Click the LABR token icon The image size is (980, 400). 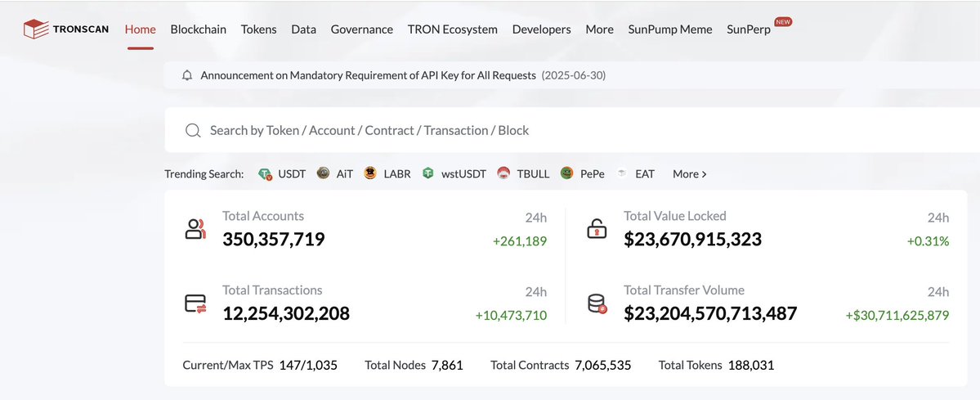pos(370,173)
